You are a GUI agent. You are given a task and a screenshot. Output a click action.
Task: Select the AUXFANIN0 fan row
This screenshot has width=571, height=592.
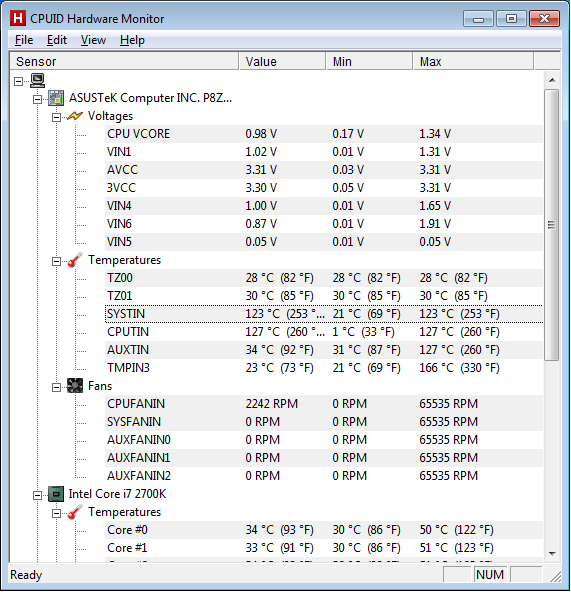tap(324, 440)
